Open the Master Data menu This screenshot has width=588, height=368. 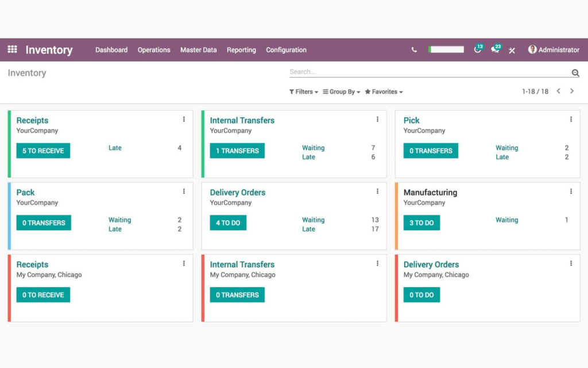pyautogui.click(x=198, y=49)
